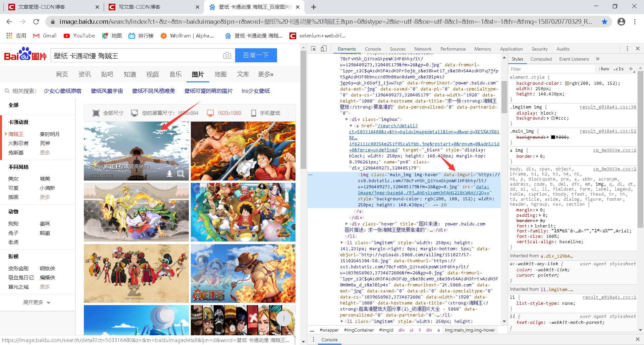Image resolution: width=644 pixels, height=345 pixels.
Task: Download the first wallpaper via download icon
Action: (x=170, y=174)
